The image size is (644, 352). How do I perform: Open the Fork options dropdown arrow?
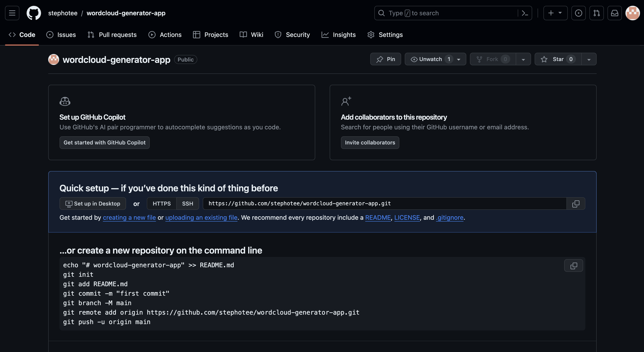click(523, 59)
